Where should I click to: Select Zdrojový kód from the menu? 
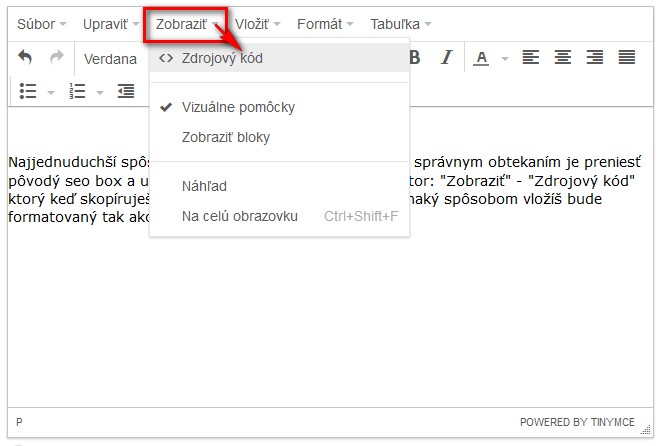pos(222,58)
